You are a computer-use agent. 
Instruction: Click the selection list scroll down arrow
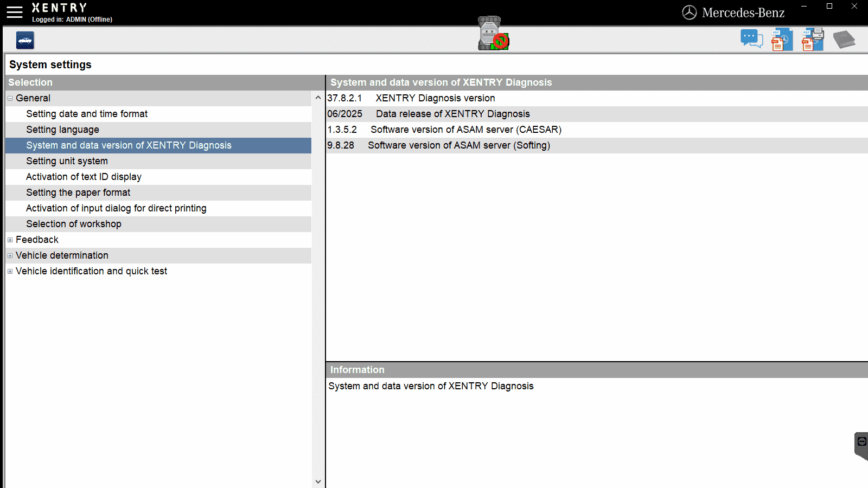click(x=318, y=481)
